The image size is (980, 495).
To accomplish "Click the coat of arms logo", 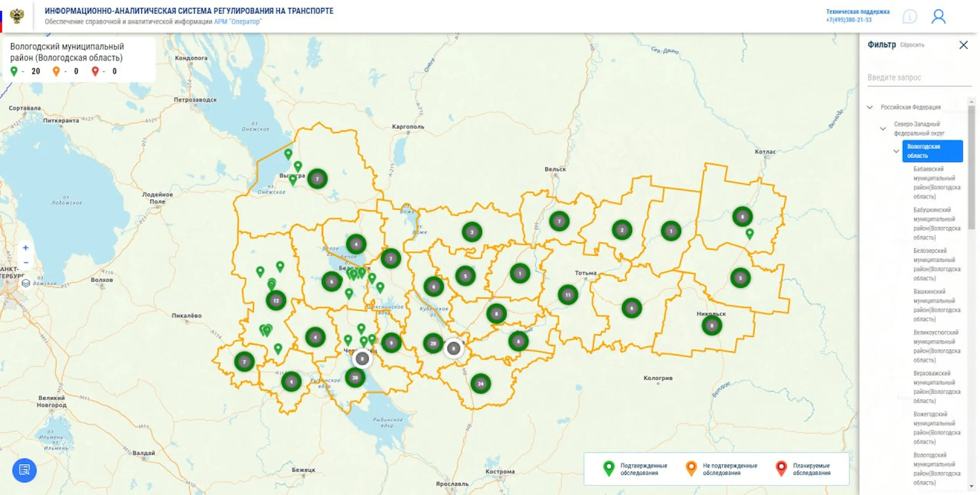I will click(x=17, y=16).
